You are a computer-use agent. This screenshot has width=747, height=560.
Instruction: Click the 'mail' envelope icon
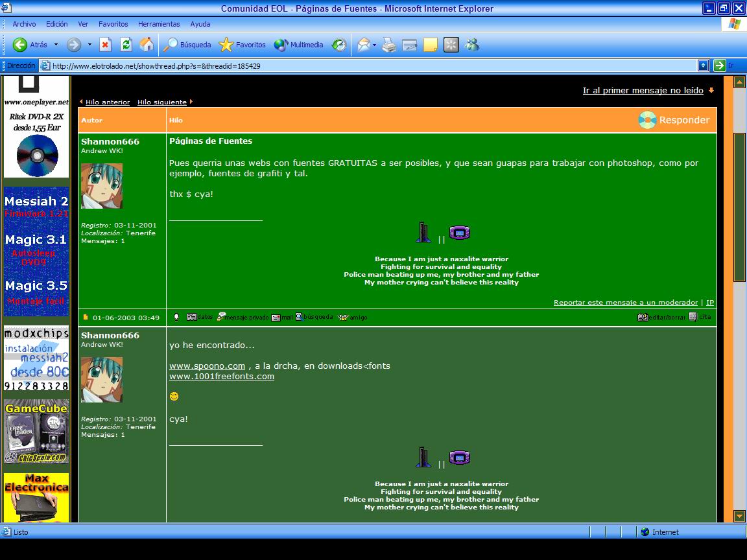tap(282, 317)
